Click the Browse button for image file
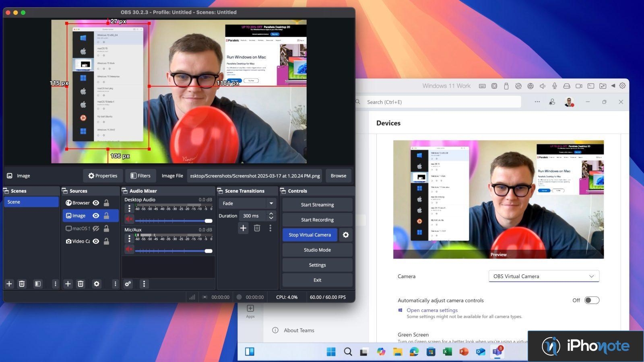This screenshot has height=362, width=644. pos(339,176)
